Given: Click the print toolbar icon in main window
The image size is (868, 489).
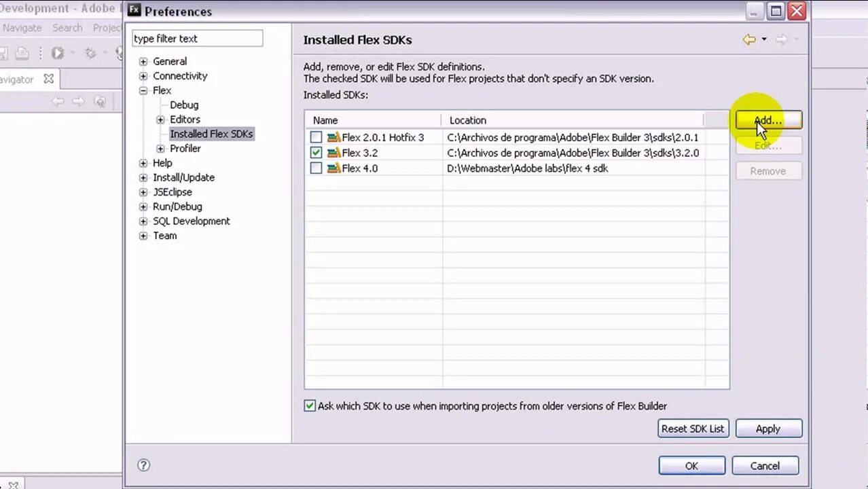Looking at the screenshot, I should click(22, 53).
